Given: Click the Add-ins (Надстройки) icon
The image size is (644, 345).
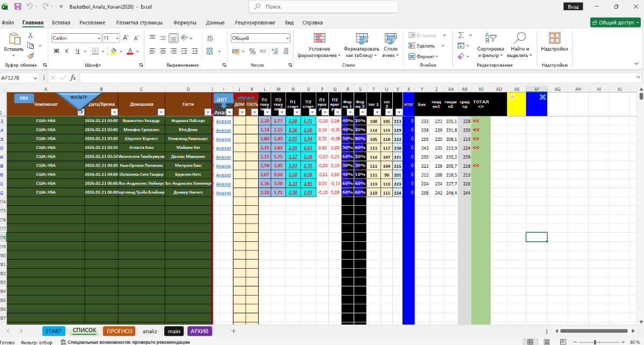Looking at the screenshot, I should [554, 43].
